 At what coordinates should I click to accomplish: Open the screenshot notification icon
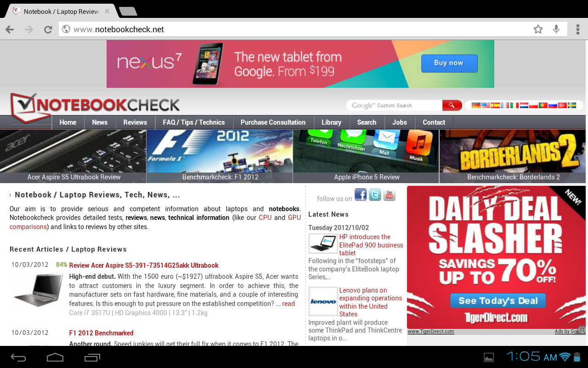[x=489, y=357]
